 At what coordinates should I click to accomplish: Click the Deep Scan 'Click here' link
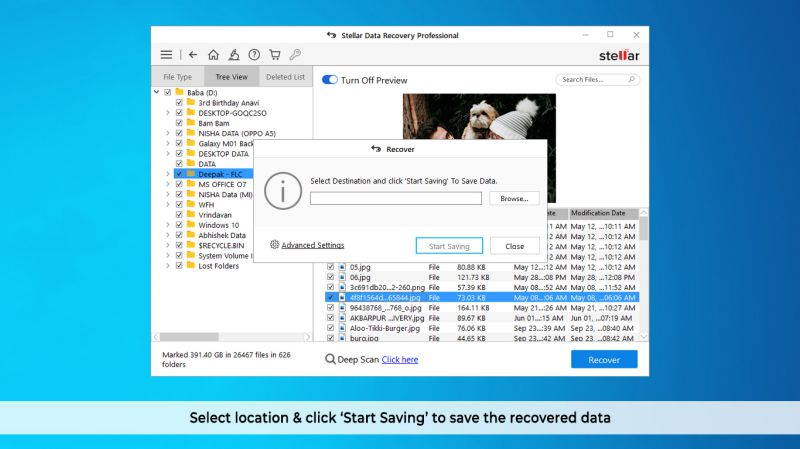pyautogui.click(x=399, y=359)
